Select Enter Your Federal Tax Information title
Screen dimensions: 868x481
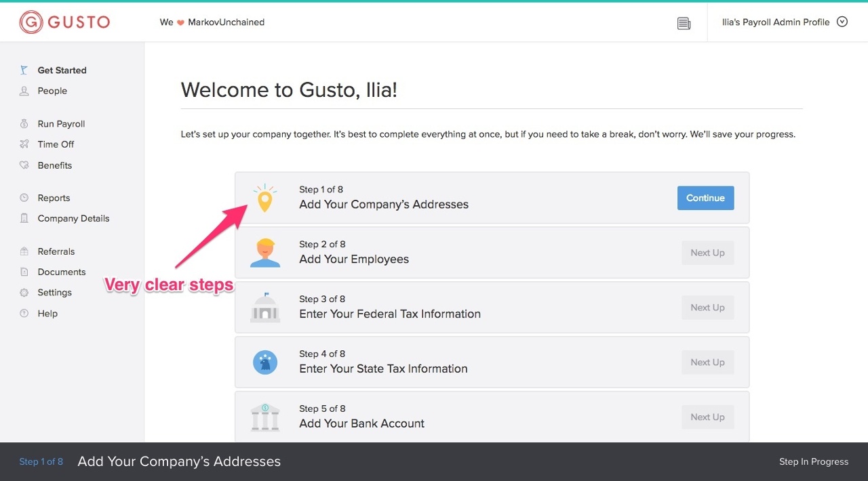pyautogui.click(x=390, y=314)
